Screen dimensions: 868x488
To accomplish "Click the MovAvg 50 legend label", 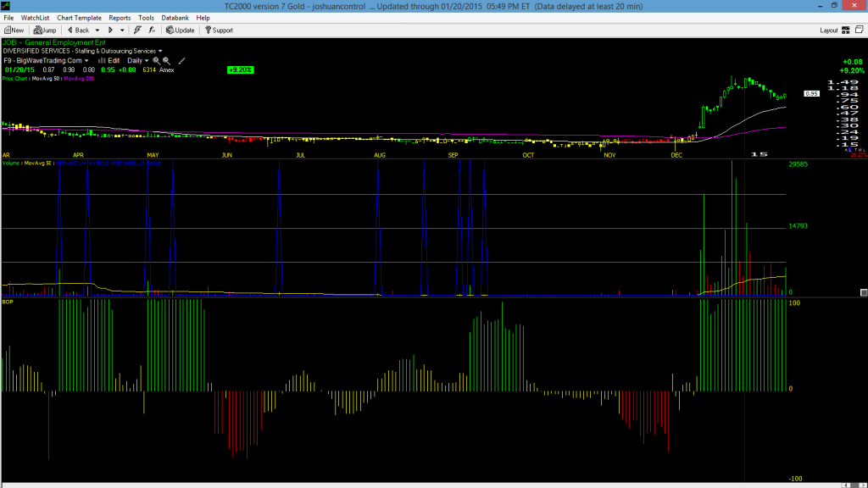I will point(46,79).
